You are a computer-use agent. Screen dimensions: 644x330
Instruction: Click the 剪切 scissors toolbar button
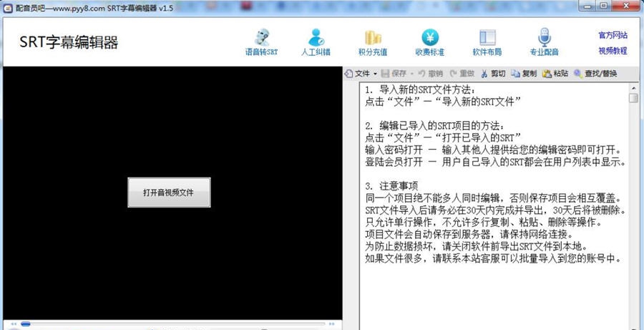tap(493, 73)
